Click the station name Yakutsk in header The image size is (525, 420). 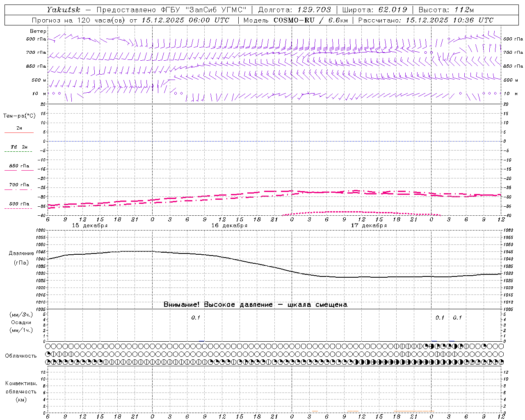click(64, 10)
